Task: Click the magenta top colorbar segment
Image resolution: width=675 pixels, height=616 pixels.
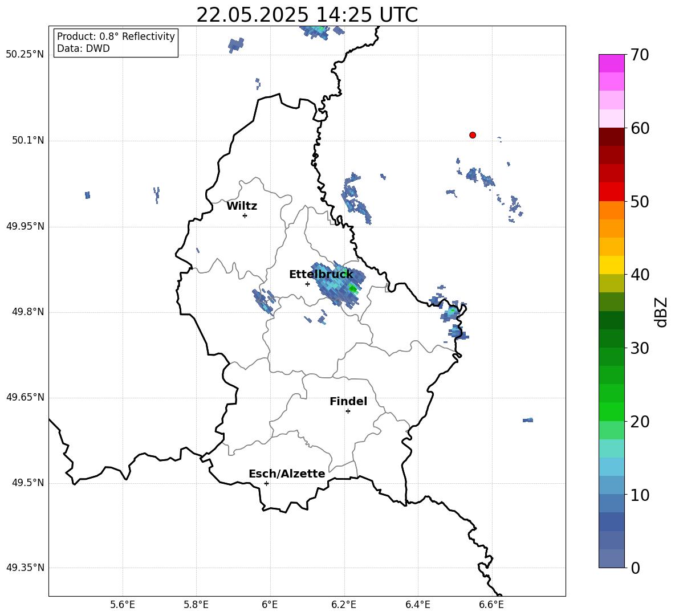Action: (x=612, y=63)
